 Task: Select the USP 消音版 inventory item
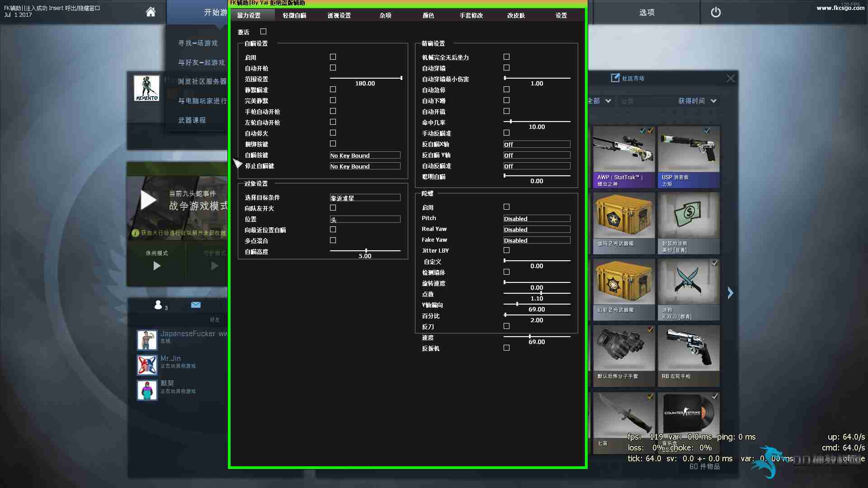point(689,157)
